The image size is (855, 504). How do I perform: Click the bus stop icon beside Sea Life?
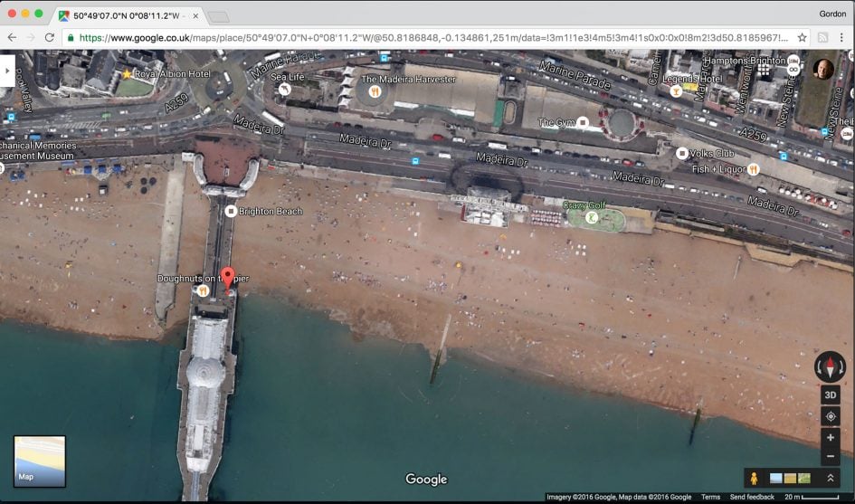(385, 58)
